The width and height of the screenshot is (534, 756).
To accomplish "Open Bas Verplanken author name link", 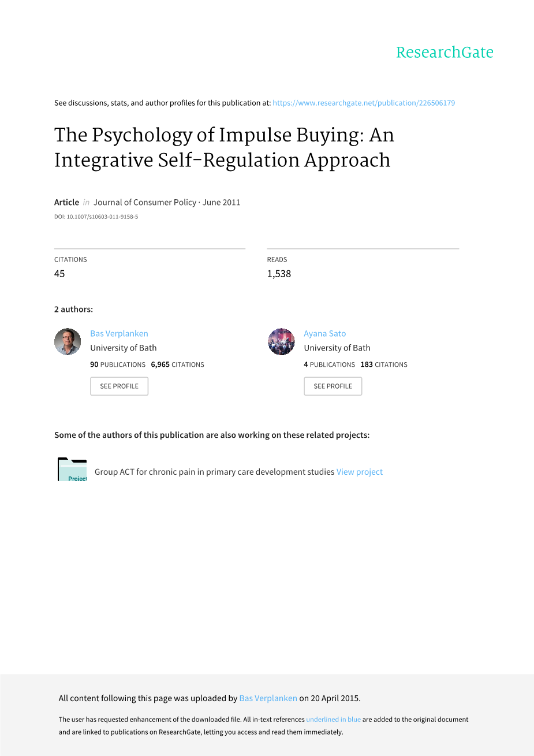I will click(119, 333).
